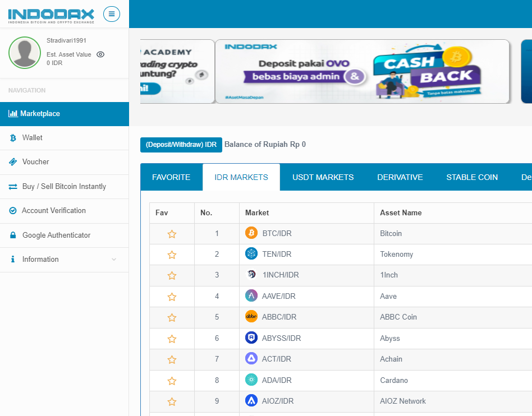Click the Google Authenticator lock icon
Viewport: 532px width, 416px height.
[13, 235]
